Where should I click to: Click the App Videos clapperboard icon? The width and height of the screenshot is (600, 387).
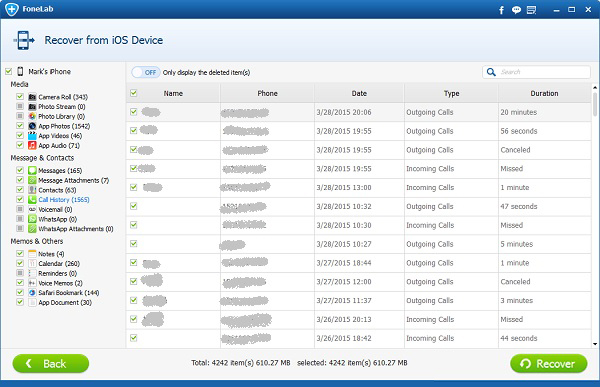pos(32,136)
